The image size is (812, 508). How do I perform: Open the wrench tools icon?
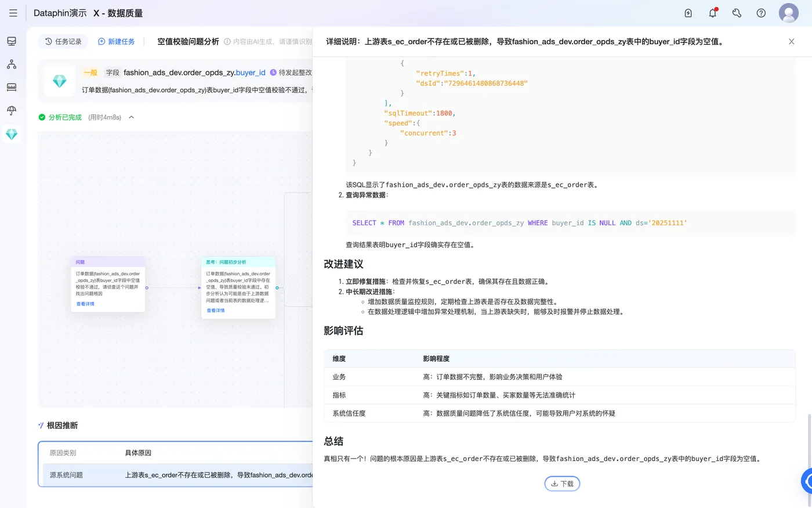pyautogui.click(x=737, y=13)
